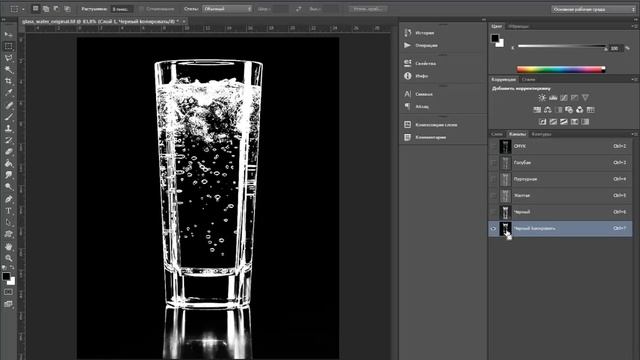Viewport: 640px width, 360px height.
Task: Select the Clone Stamp tool
Action: [x=8, y=128]
